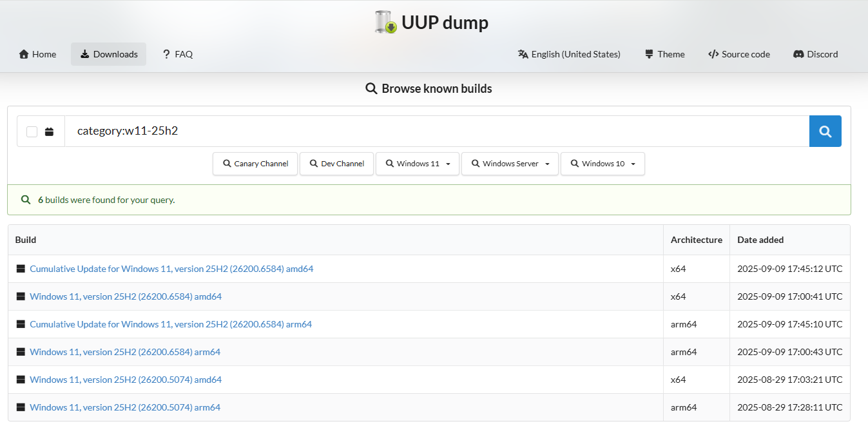The height and width of the screenshot is (426, 868).
Task: Click Windows icon beside Cumulative Update arm64
Action: [x=21, y=324]
